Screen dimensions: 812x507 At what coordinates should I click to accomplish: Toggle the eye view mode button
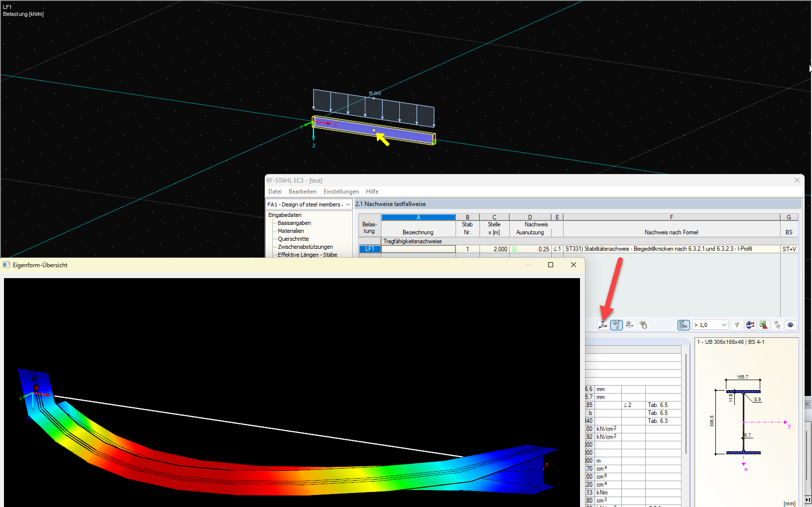(x=790, y=325)
